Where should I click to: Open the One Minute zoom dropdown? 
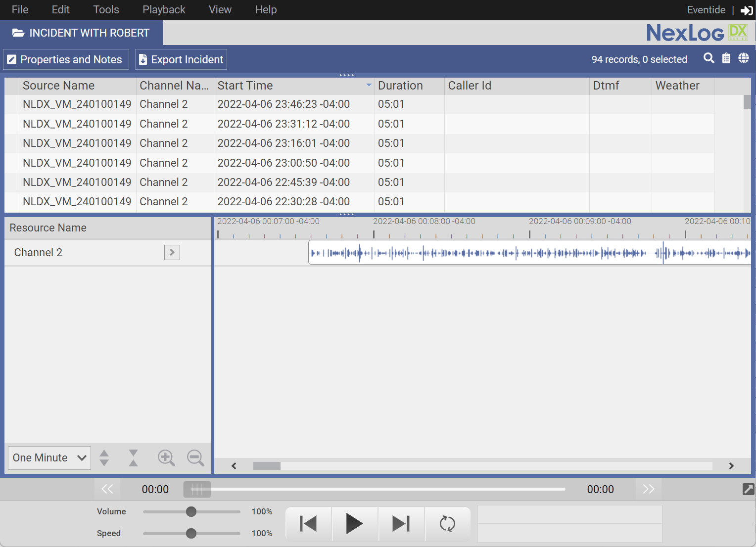click(x=49, y=458)
